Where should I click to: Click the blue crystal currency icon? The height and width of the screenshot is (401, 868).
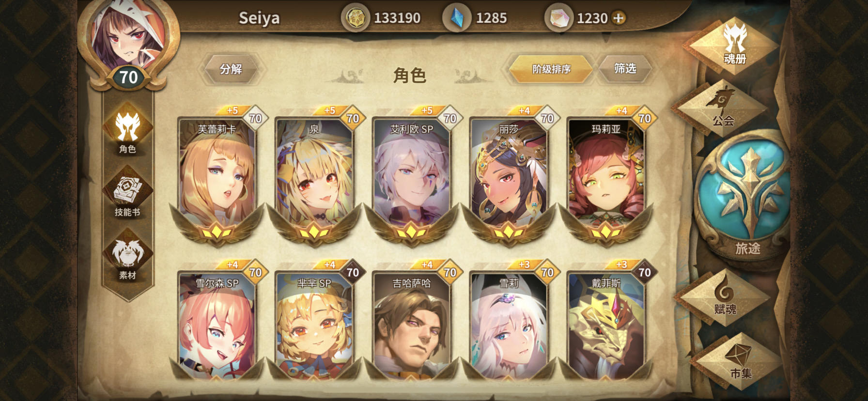(456, 18)
